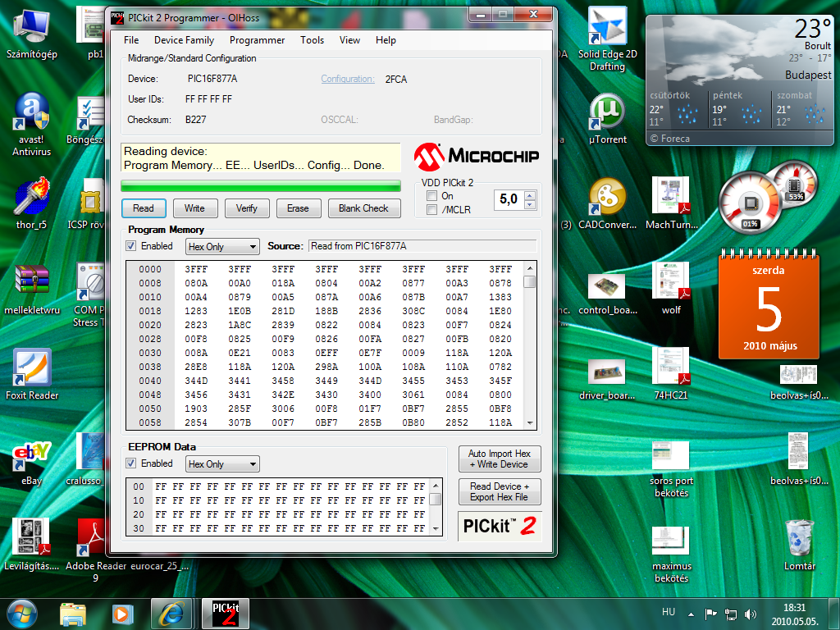Open 74HC21 PDF datasheet icon
The image size is (840, 630).
tap(671, 374)
